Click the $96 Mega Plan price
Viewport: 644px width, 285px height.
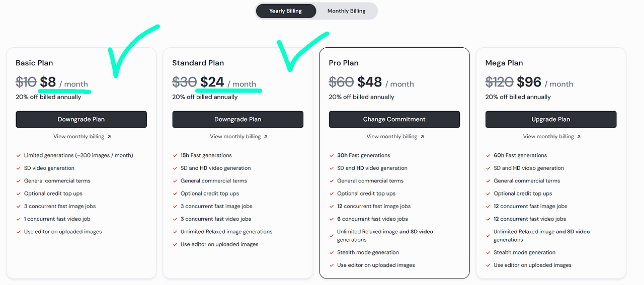[x=529, y=82]
